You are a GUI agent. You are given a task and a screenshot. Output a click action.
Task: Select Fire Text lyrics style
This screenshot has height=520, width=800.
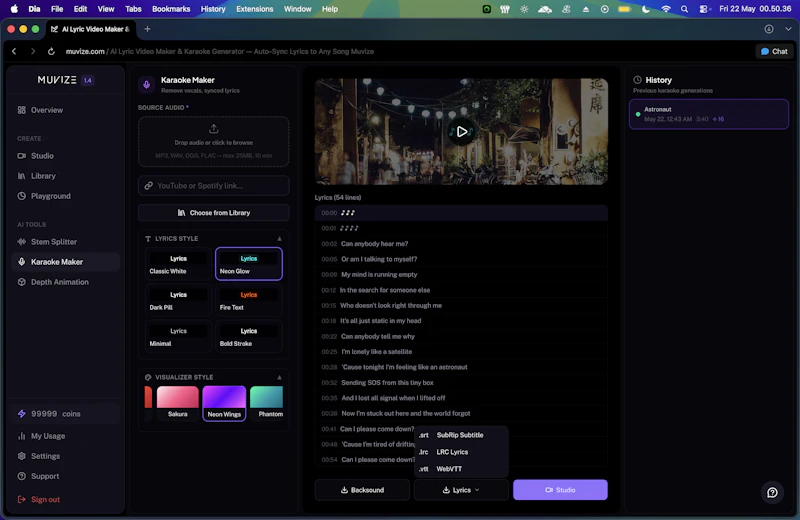click(x=248, y=301)
